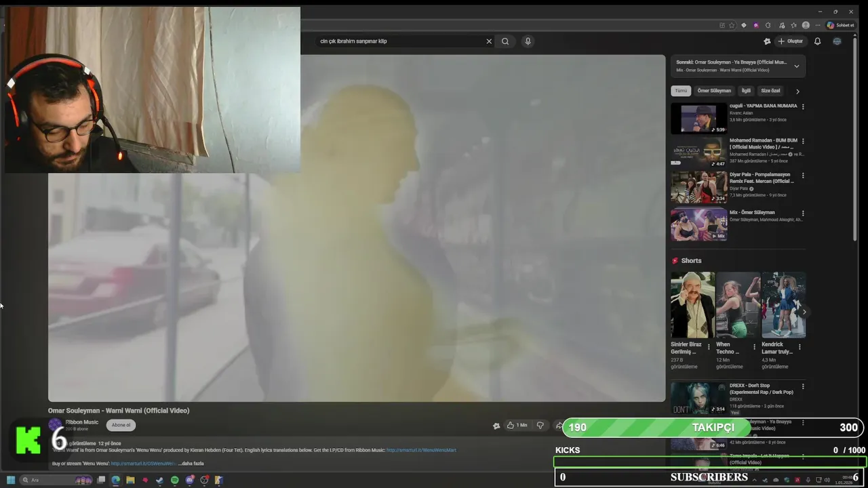The height and width of the screenshot is (488, 868).
Task: Open options for 'Sinirler Biraz Gerilmiş' short
Action: [709, 346]
